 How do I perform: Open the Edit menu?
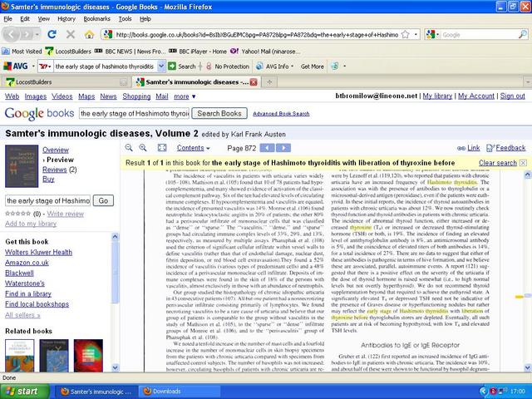[25, 19]
